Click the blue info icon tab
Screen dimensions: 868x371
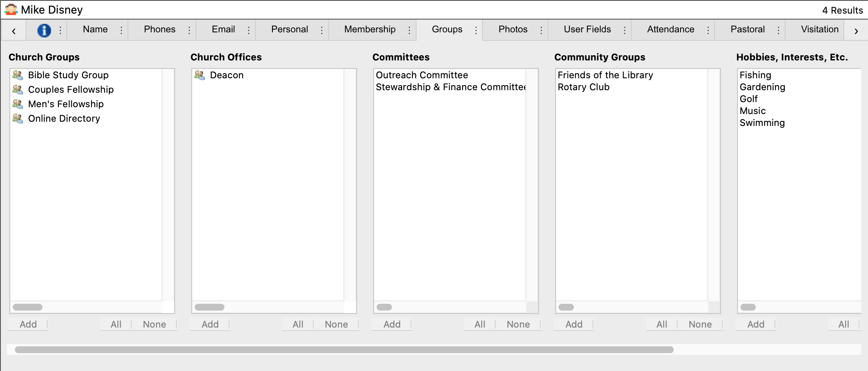tap(44, 30)
